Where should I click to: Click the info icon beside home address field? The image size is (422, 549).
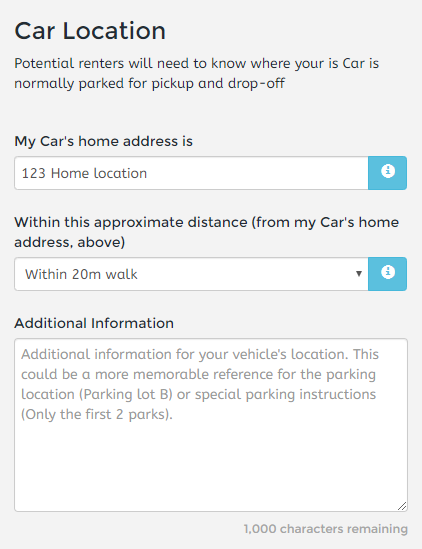click(388, 173)
